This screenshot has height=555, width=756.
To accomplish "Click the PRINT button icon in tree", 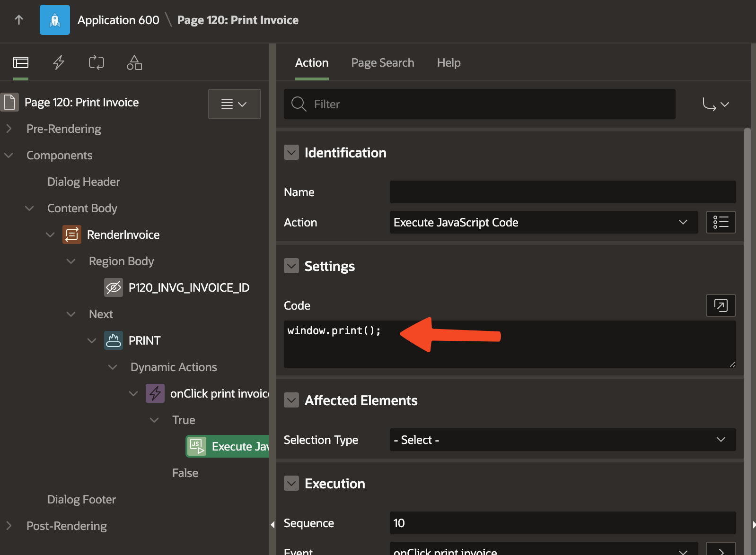I will click(114, 340).
